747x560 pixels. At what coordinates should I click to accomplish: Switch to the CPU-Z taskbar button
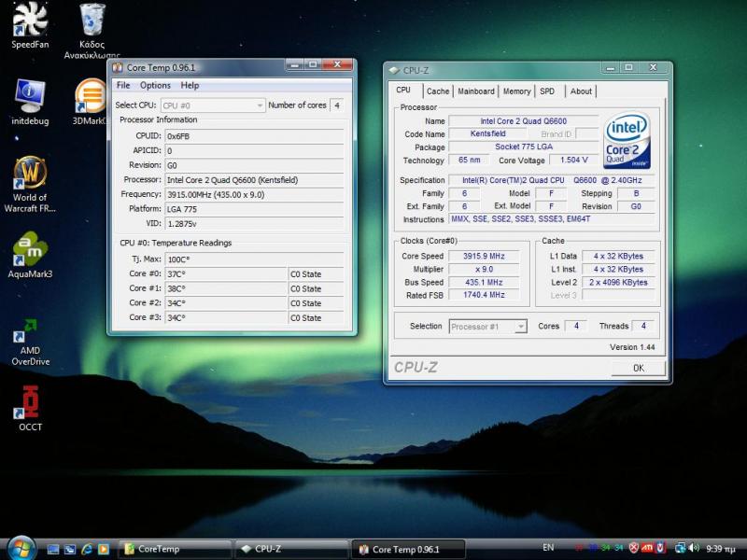(x=291, y=549)
